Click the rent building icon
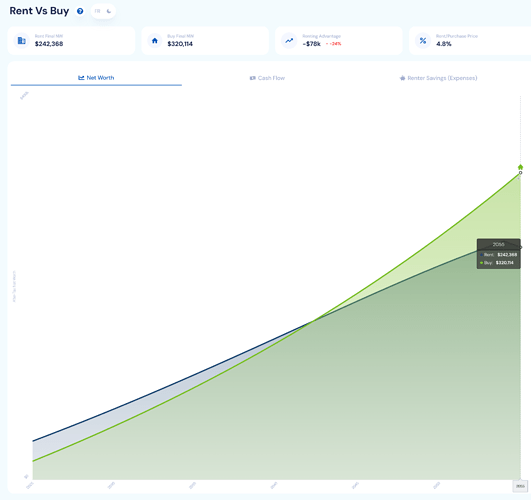 tap(22, 41)
